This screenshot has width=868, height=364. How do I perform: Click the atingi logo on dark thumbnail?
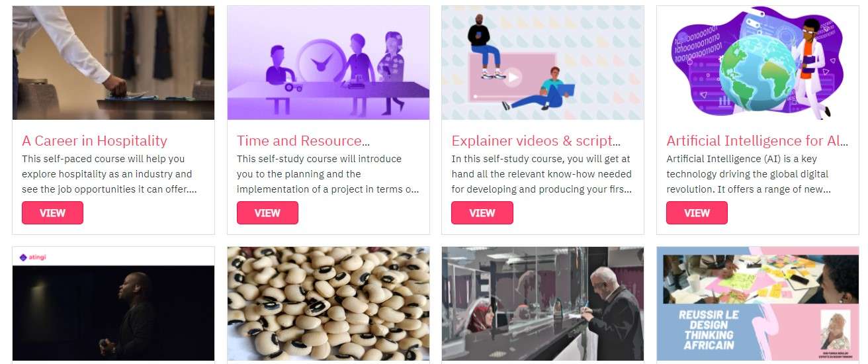click(x=34, y=257)
